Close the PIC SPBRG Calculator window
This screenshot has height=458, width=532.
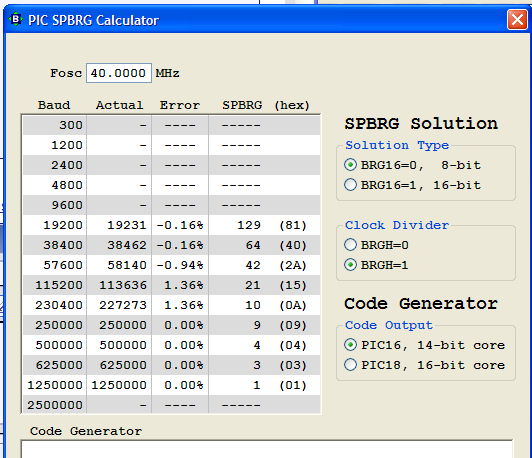coord(517,19)
